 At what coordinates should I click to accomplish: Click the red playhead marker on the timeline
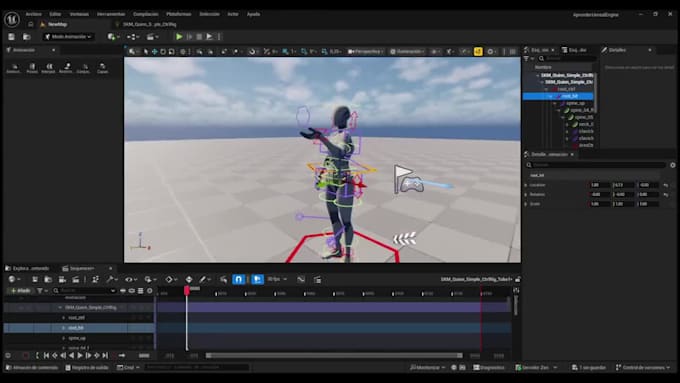coord(186,290)
